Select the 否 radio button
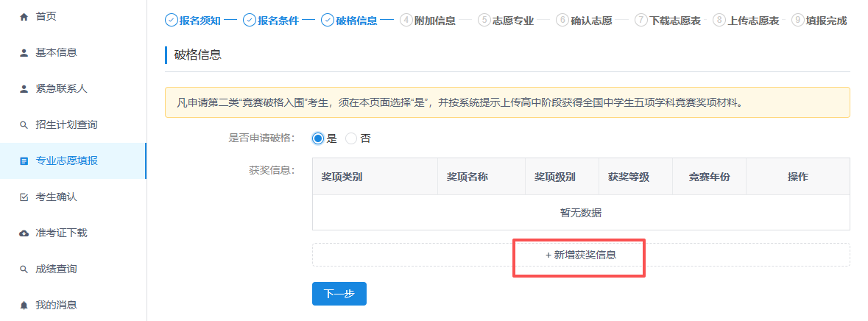 (351, 138)
